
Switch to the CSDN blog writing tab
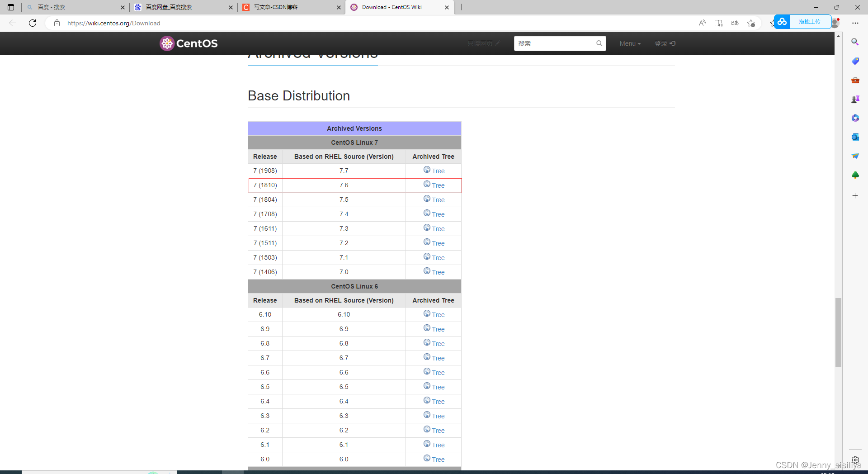[x=292, y=7]
